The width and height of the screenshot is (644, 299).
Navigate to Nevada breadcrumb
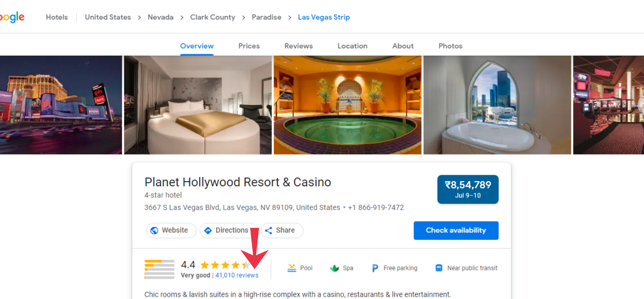coord(161,17)
